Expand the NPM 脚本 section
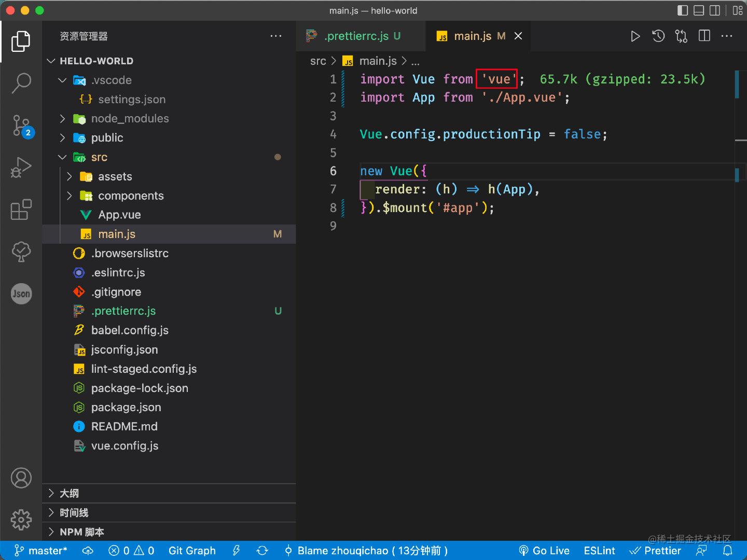The width and height of the screenshot is (747, 560). click(x=81, y=532)
